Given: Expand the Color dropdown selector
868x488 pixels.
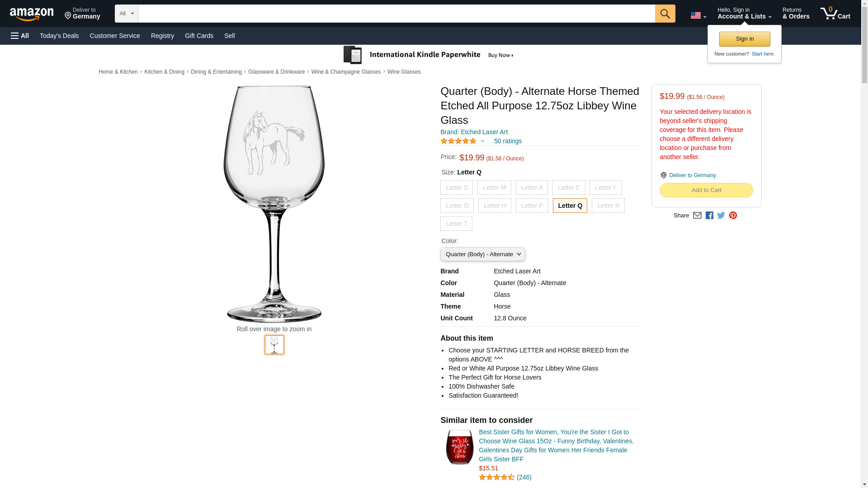Looking at the screenshot, I should click(482, 254).
